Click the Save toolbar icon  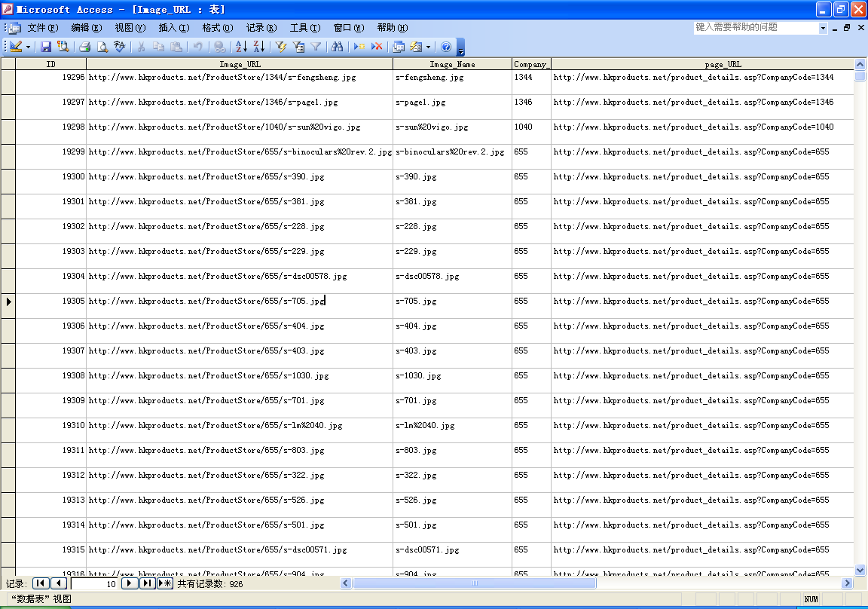[x=46, y=47]
